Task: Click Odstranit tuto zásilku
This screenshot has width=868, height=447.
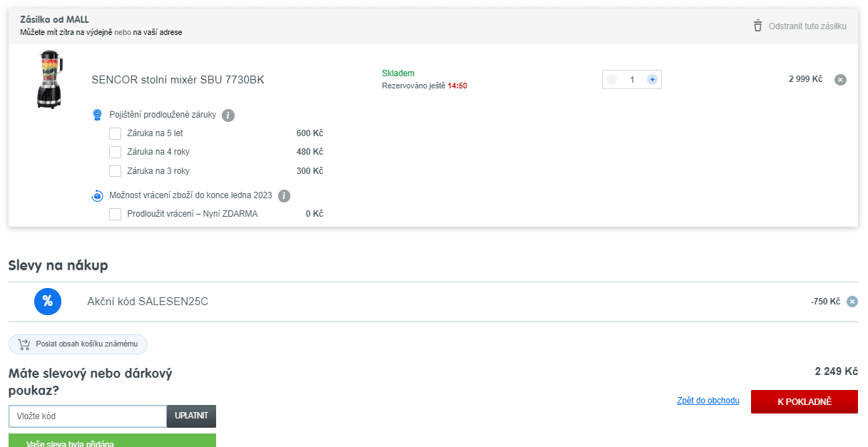Action: [x=807, y=26]
